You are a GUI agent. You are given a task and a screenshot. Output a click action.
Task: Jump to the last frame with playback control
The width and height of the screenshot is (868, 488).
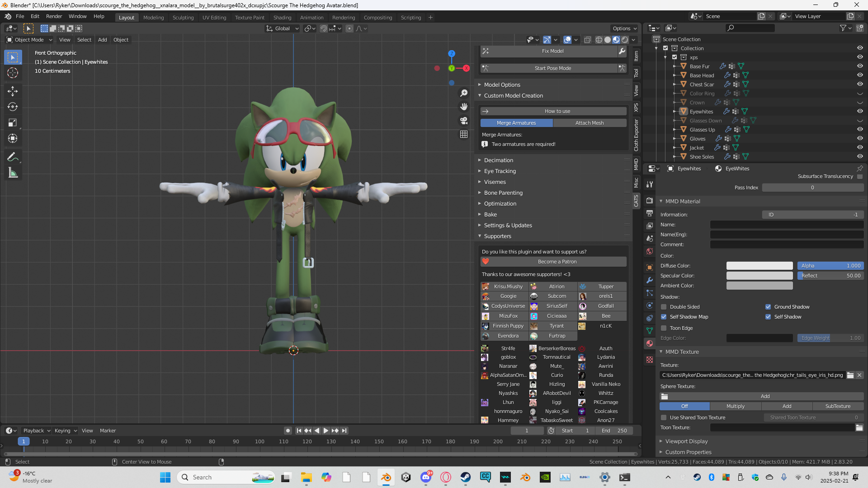click(344, 430)
